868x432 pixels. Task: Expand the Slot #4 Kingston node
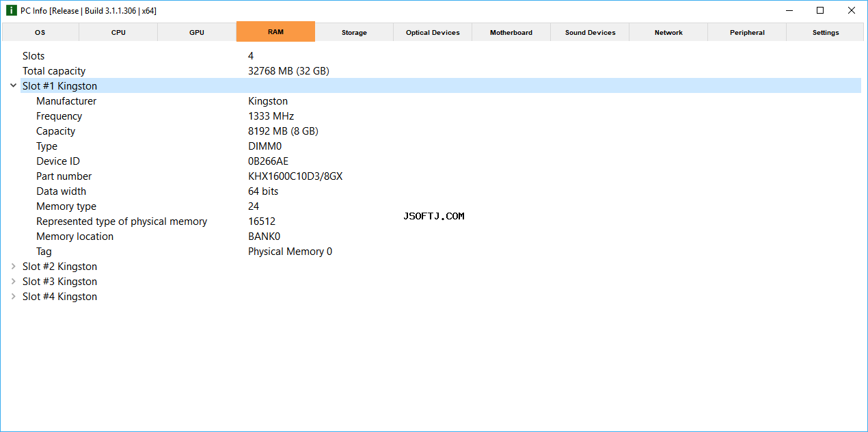[13, 296]
